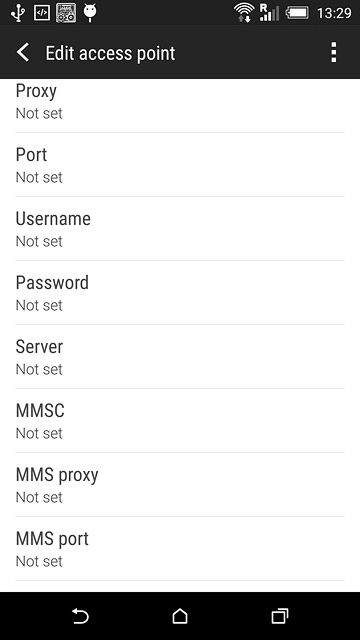Tap the Android debug bug icon
360x640 pixels.
point(90,13)
